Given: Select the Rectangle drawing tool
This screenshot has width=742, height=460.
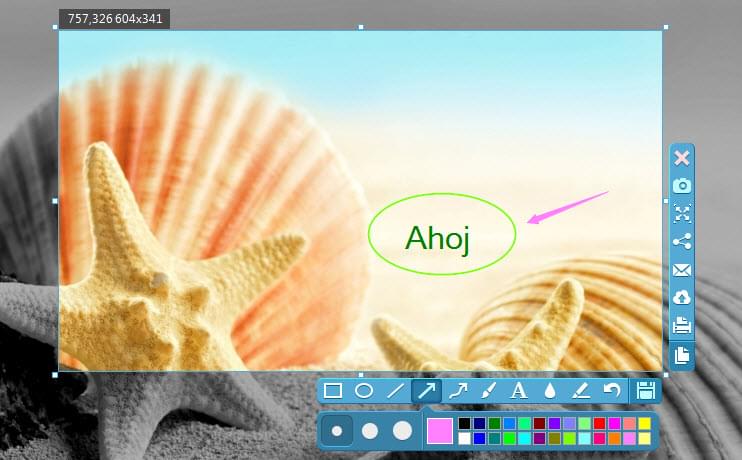Looking at the screenshot, I should click(x=333, y=391).
